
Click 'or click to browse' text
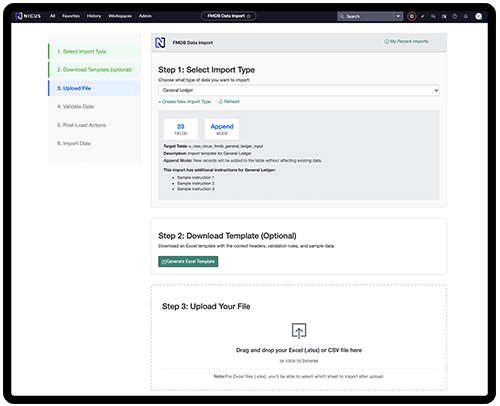click(299, 361)
